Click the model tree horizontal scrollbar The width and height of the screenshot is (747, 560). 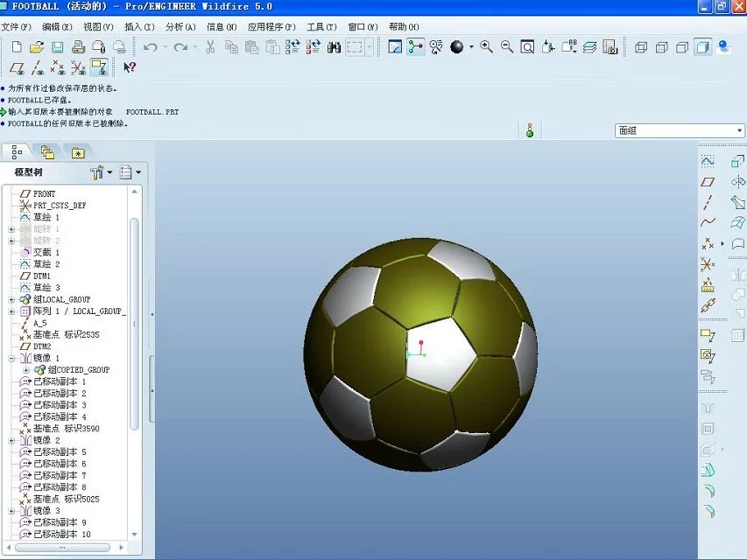tap(62, 548)
